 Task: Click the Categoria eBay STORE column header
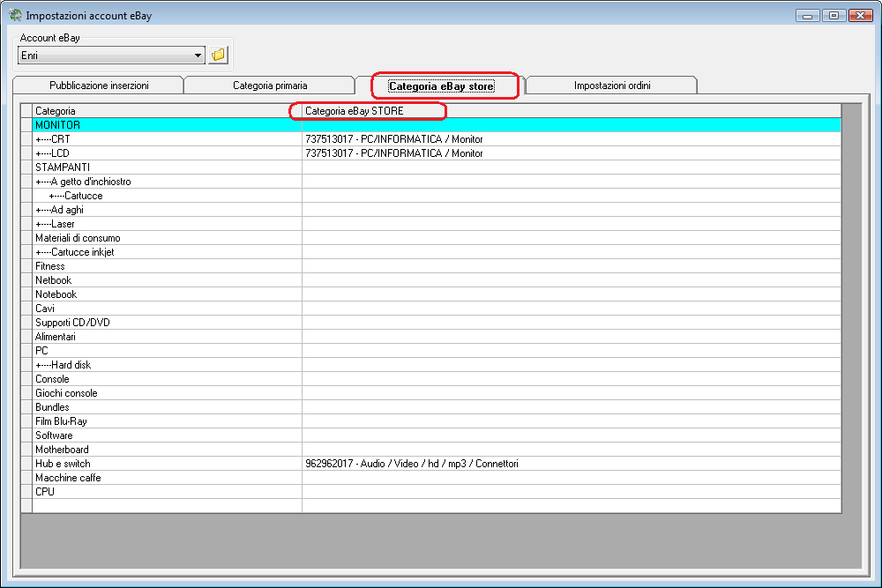pyautogui.click(x=572, y=111)
